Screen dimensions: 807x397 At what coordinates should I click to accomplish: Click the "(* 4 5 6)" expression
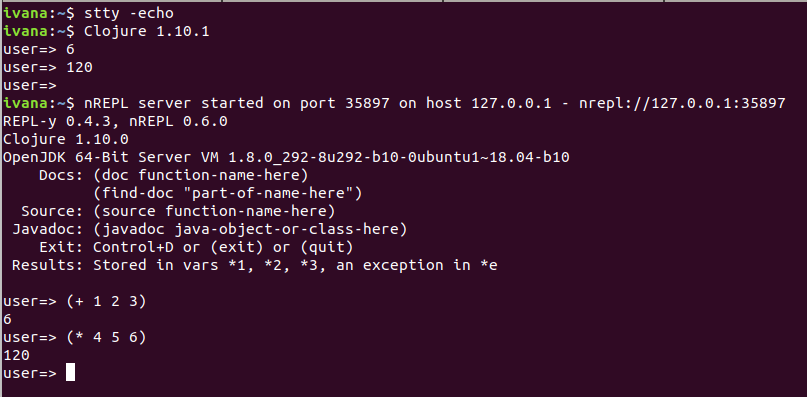pyautogui.click(x=107, y=337)
